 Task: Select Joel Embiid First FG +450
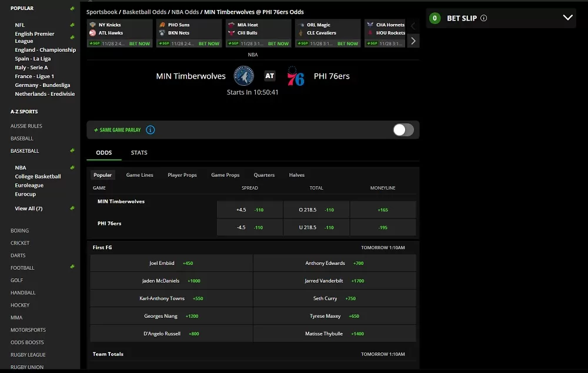tap(171, 263)
